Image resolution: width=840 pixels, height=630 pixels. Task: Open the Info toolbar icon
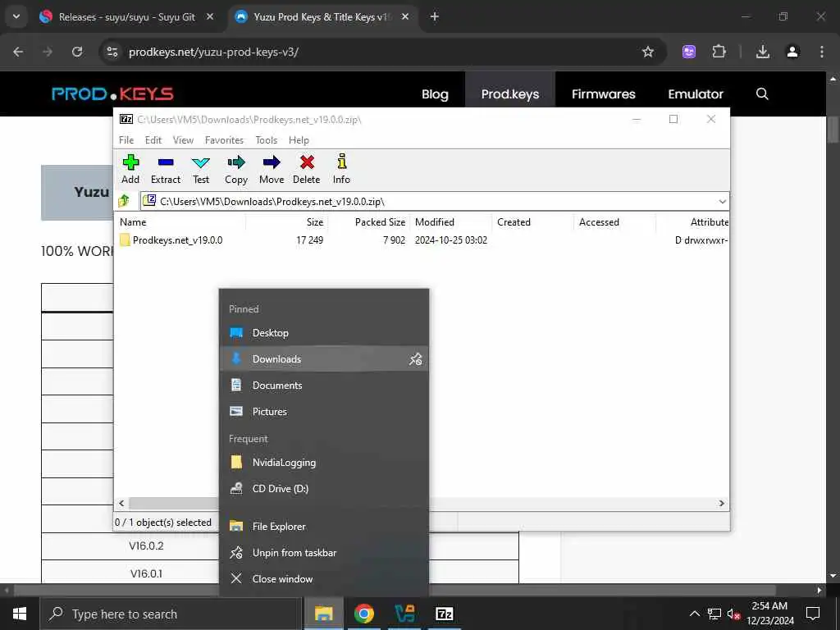341,162
